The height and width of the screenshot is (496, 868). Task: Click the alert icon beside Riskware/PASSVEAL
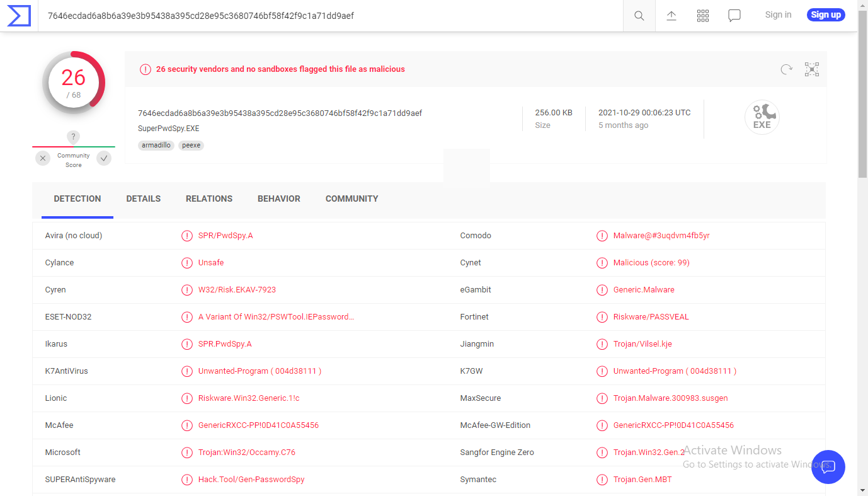602,317
